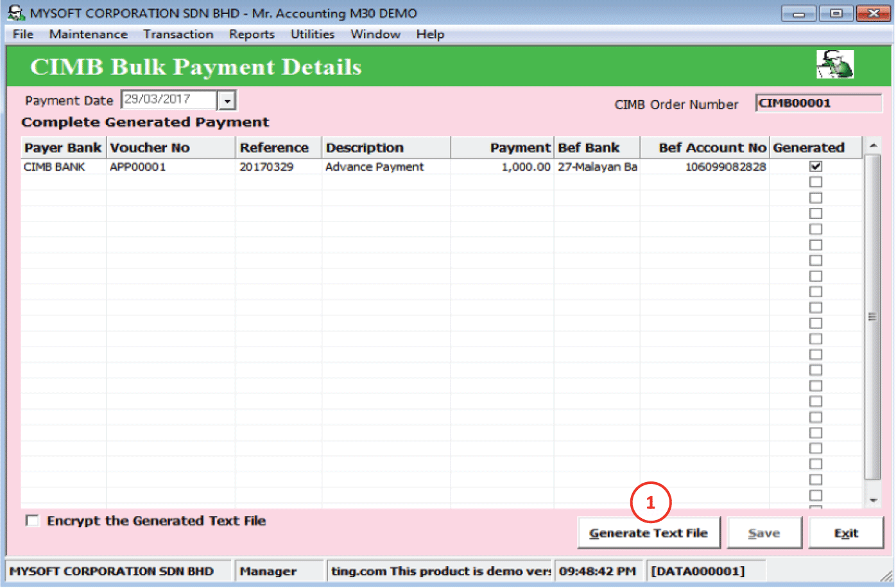Click the Bef Bank column header
This screenshot has width=896, height=588.
[x=597, y=148]
